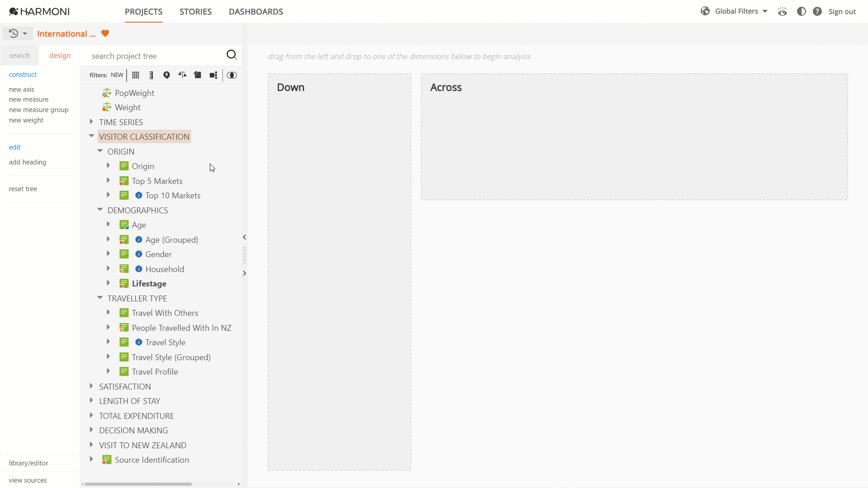This screenshot has height=488, width=868.
Task: Click the new measure link
Action: pyautogui.click(x=28, y=99)
